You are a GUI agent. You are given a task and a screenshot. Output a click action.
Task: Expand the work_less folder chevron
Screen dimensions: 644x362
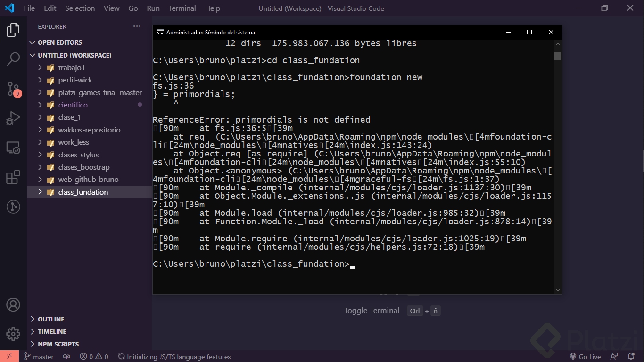[x=40, y=142]
